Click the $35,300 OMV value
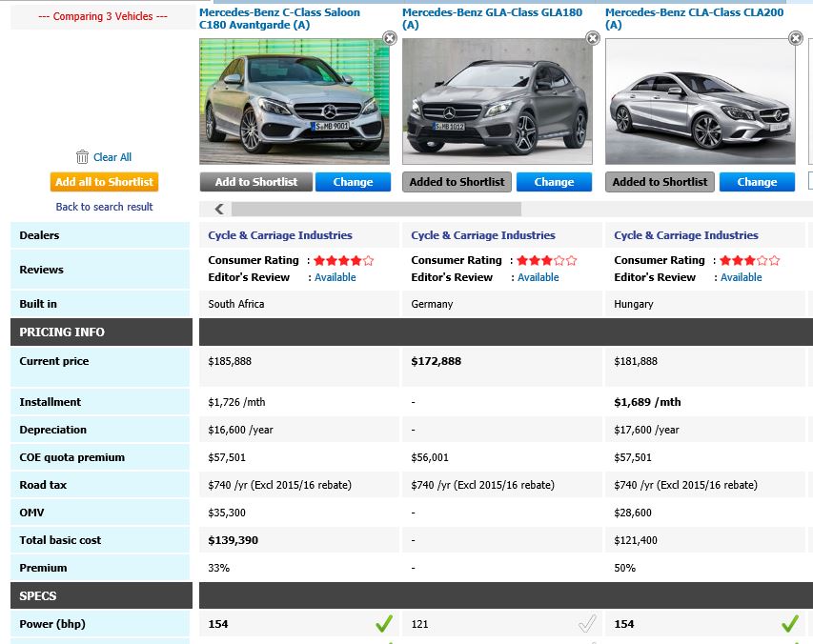The width and height of the screenshot is (813, 644). coord(227,513)
